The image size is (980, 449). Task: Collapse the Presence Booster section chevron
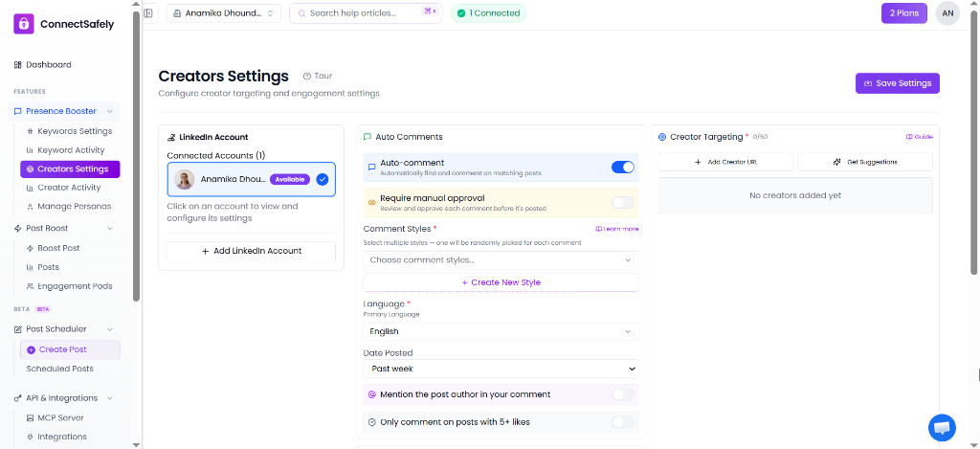click(x=110, y=111)
